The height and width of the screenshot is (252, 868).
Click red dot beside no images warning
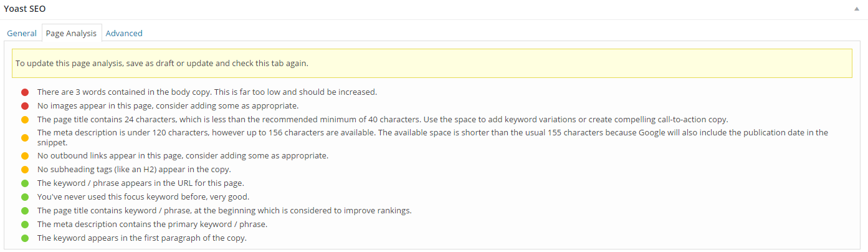(25, 106)
